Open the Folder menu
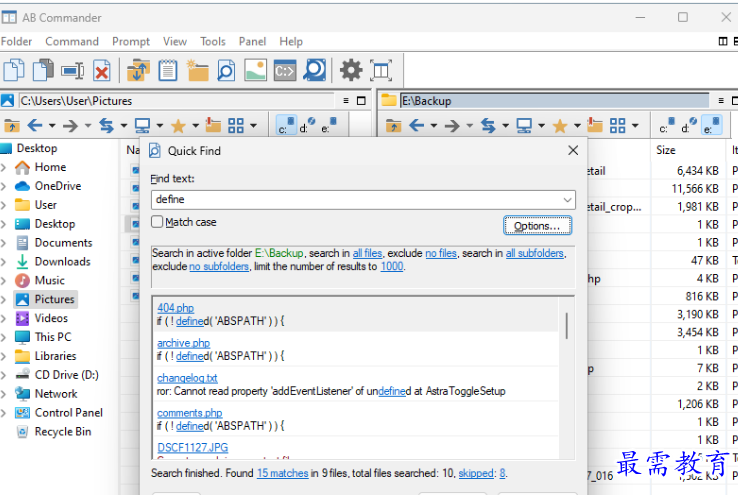The height and width of the screenshot is (495, 738). tap(16, 41)
